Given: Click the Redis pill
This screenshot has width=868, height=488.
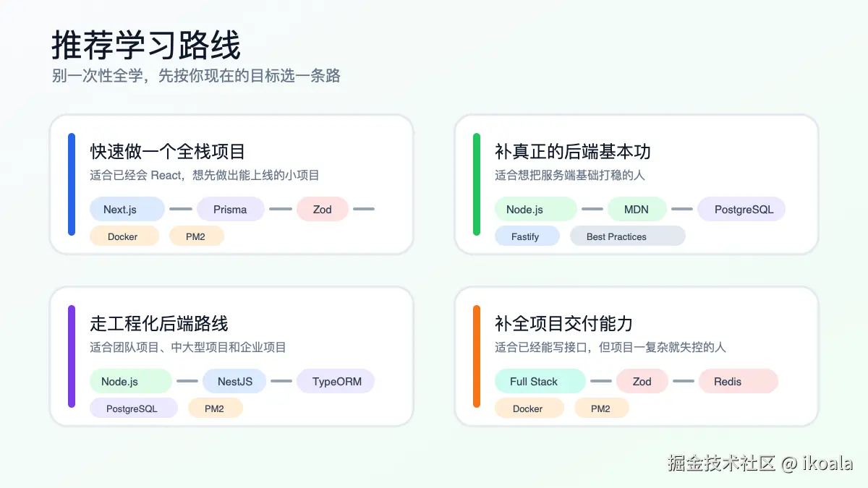Looking at the screenshot, I should [x=739, y=381].
